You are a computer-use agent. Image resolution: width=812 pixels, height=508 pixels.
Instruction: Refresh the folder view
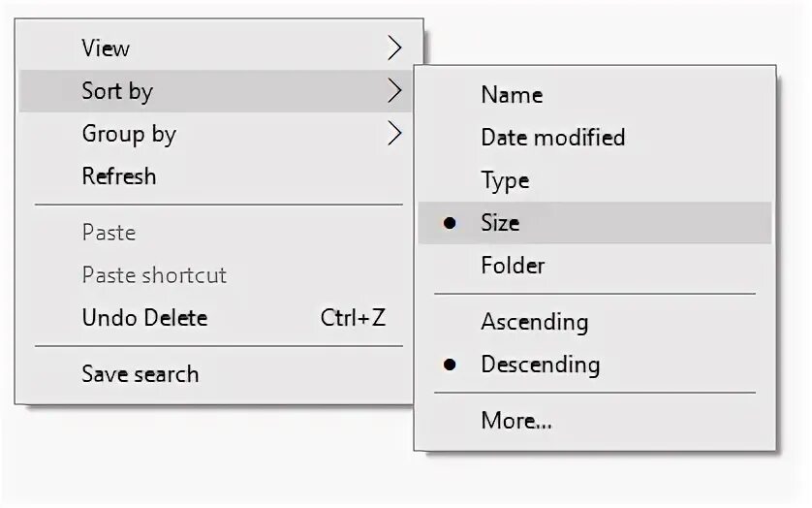coord(118,176)
